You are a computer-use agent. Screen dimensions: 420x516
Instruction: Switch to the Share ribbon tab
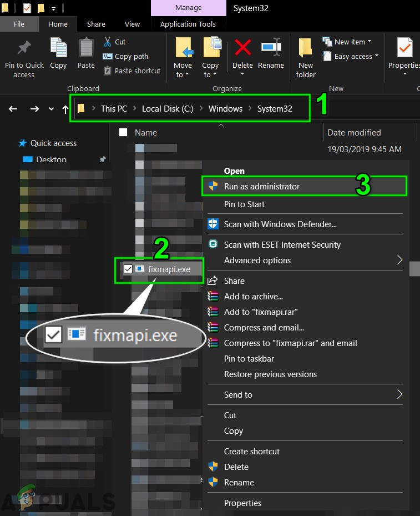coord(96,24)
